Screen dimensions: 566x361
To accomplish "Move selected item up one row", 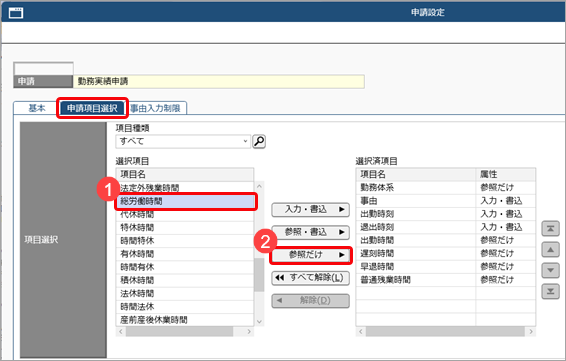I will 550,249.
